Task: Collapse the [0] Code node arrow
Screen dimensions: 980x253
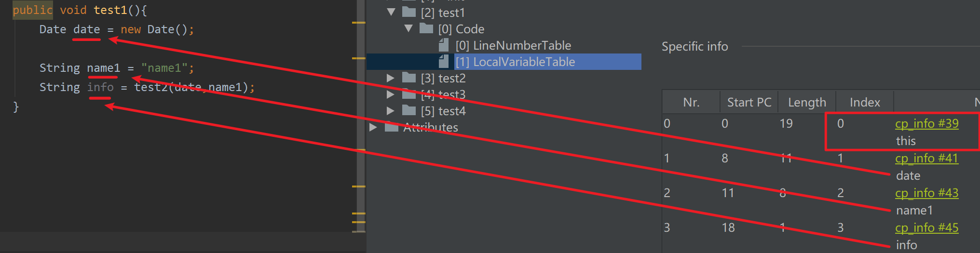Action: (408, 28)
